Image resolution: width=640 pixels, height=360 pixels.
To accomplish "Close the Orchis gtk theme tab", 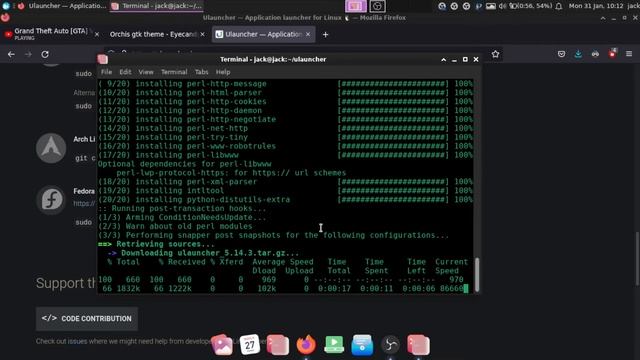I will point(202,35).
